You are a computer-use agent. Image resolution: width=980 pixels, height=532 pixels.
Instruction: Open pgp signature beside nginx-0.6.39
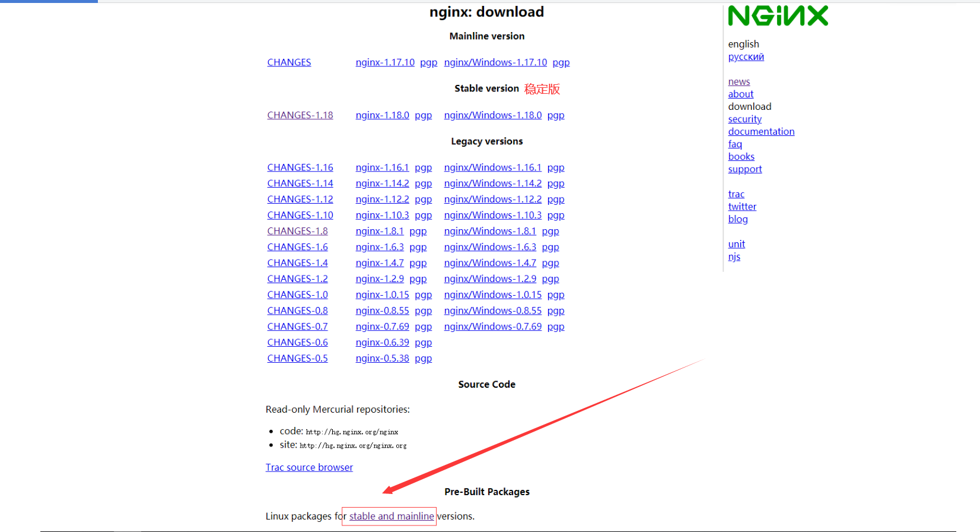click(x=423, y=343)
